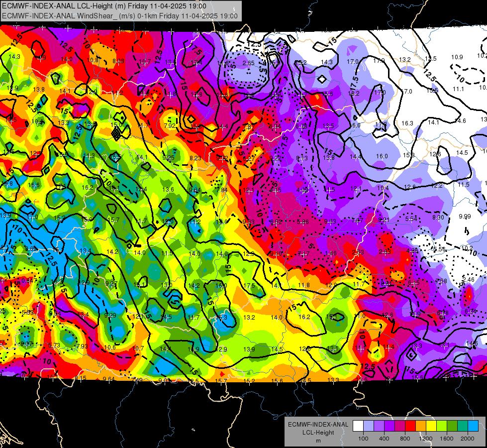Screen dimensions: 487x448
Task: Click the teal legend swatch
Action: [x=463, y=426]
